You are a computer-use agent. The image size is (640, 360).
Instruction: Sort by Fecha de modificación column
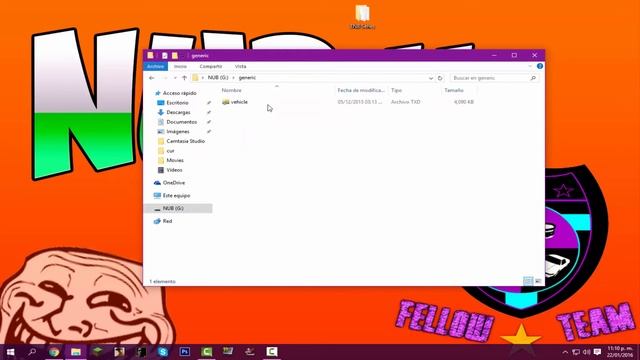pyautogui.click(x=361, y=90)
